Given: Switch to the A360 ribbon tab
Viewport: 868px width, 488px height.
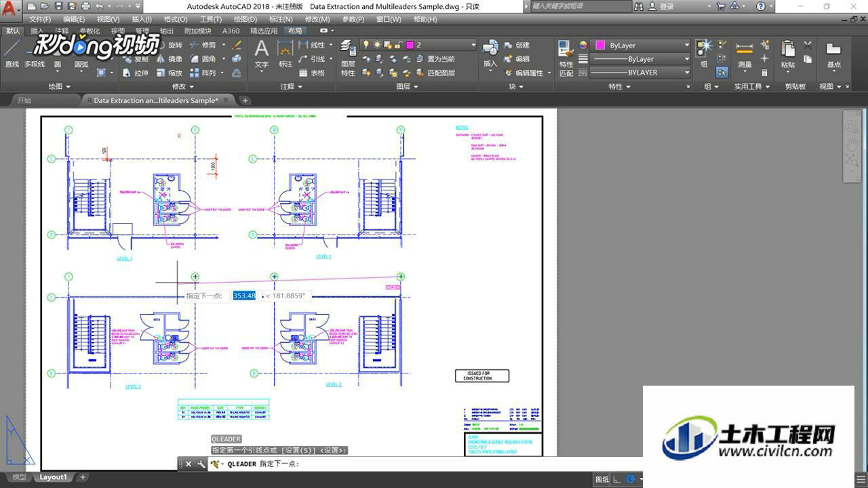Looking at the screenshot, I should (x=231, y=30).
